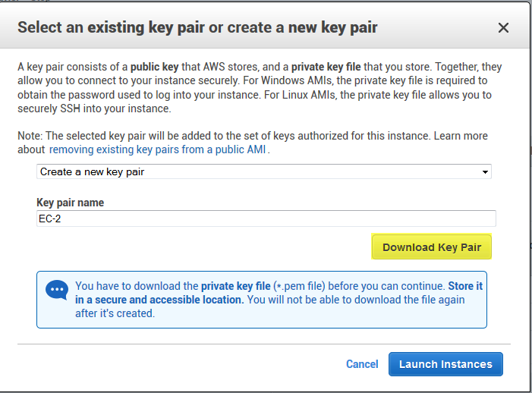Open 'removing existing key pairs from a public AMI' link
Screen dimensions: 532x393
click(157, 149)
